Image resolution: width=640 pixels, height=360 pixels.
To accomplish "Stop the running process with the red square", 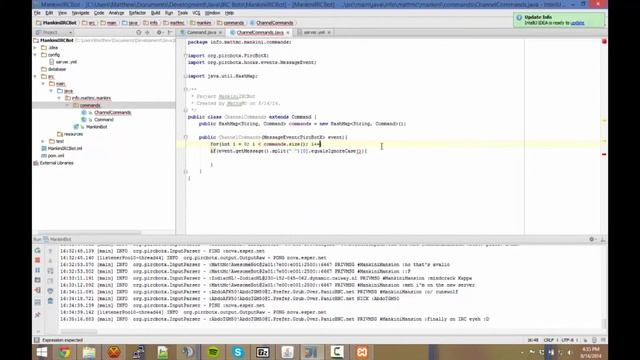I will [38, 260].
